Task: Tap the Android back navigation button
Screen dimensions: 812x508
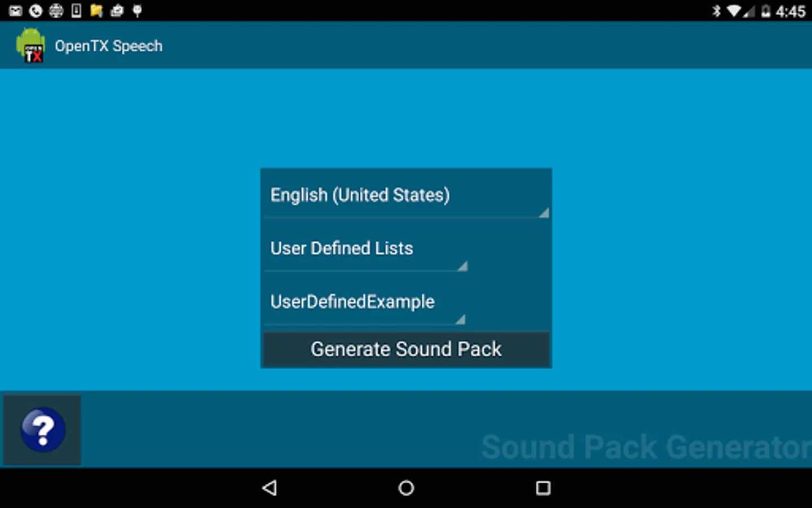Action: pyautogui.click(x=270, y=488)
